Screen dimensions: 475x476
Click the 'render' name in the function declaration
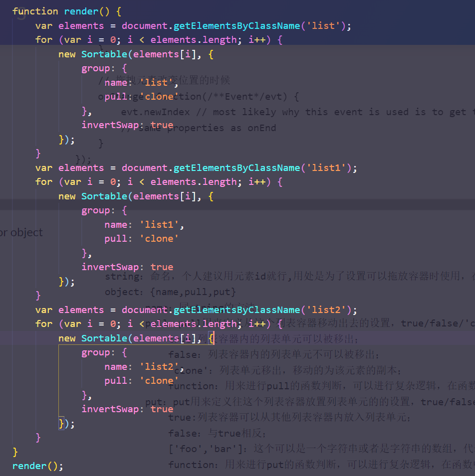(81, 11)
